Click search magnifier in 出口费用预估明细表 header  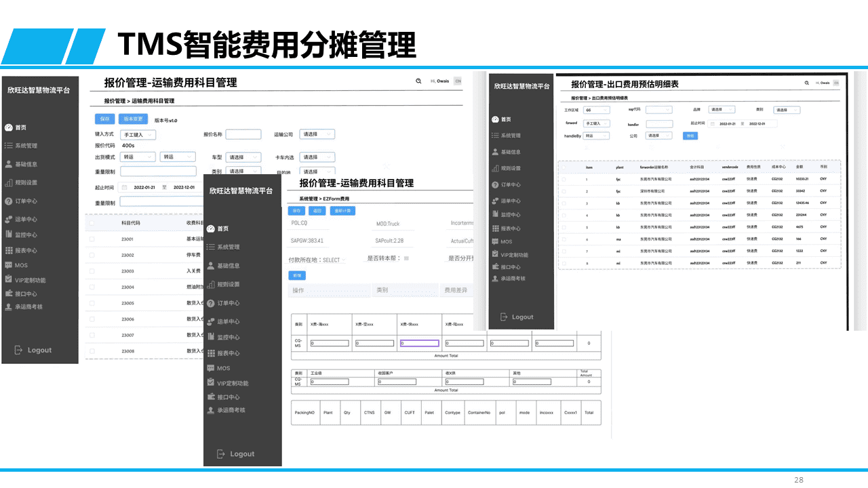[806, 83]
